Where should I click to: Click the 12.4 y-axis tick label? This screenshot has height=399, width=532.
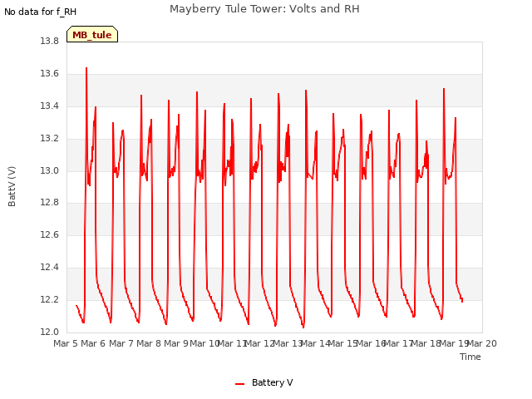point(50,268)
